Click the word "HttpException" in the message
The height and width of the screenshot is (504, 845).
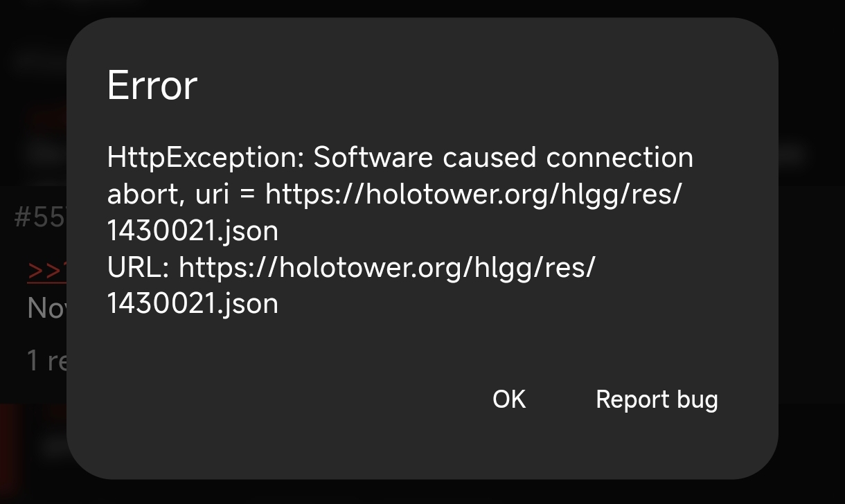(x=206, y=158)
